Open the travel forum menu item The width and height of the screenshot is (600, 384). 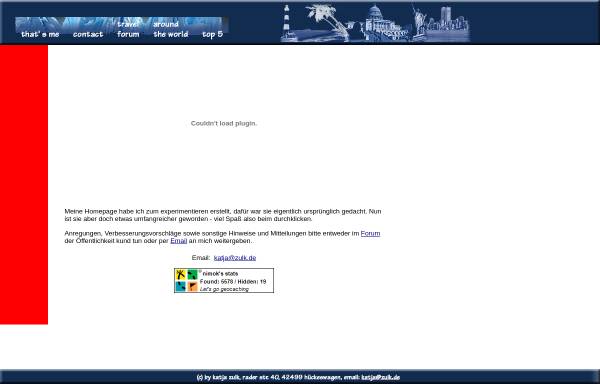pos(128,29)
